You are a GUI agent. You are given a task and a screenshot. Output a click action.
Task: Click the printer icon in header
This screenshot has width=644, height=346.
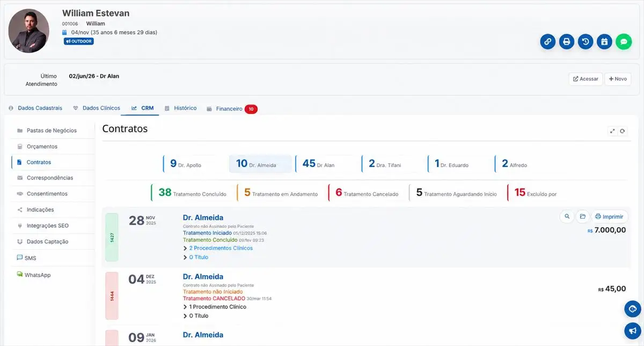tap(567, 41)
